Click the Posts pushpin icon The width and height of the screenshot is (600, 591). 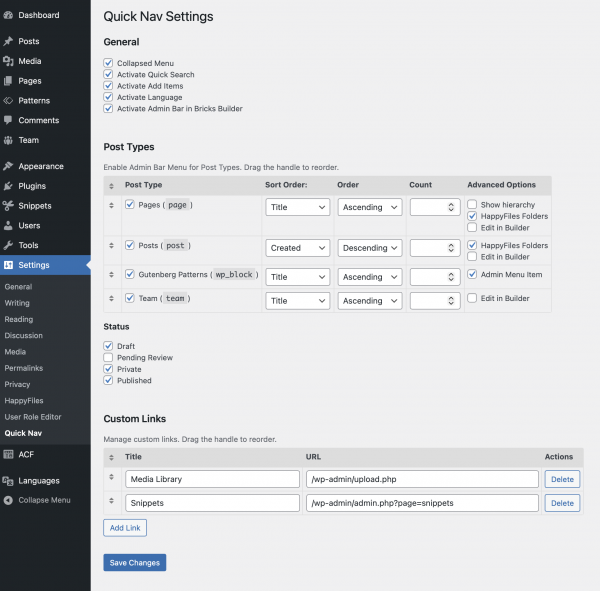coord(9,41)
